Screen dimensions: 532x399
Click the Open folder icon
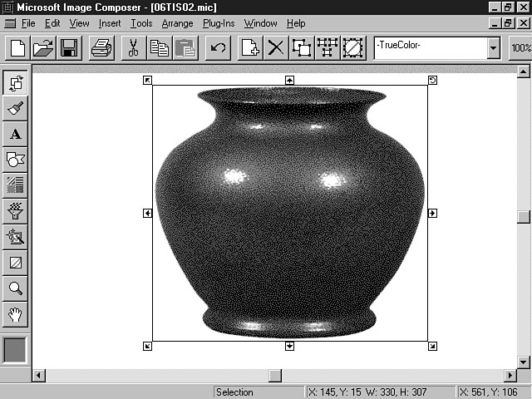43,47
